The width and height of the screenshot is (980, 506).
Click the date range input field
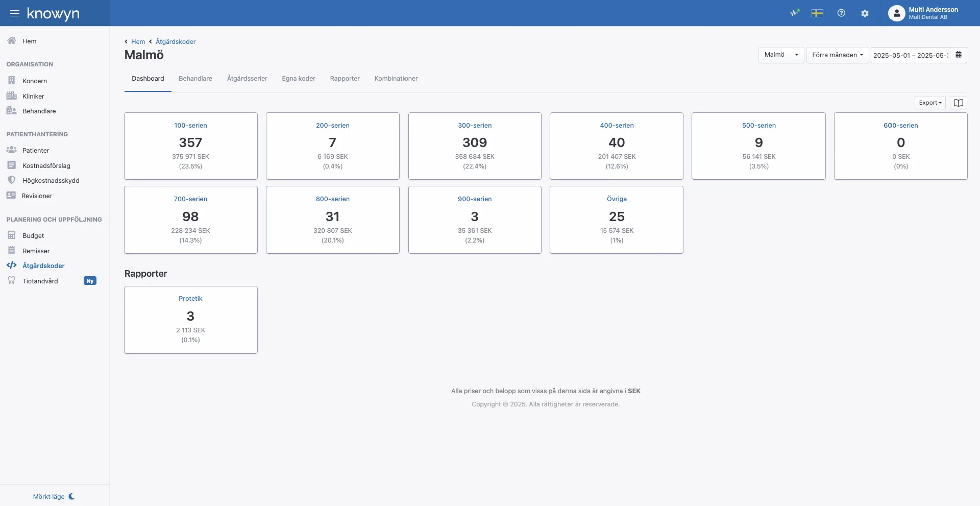(910, 55)
